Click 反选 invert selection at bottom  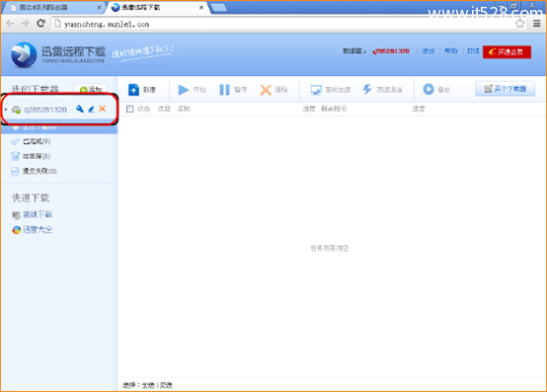pyautogui.click(x=166, y=385)
